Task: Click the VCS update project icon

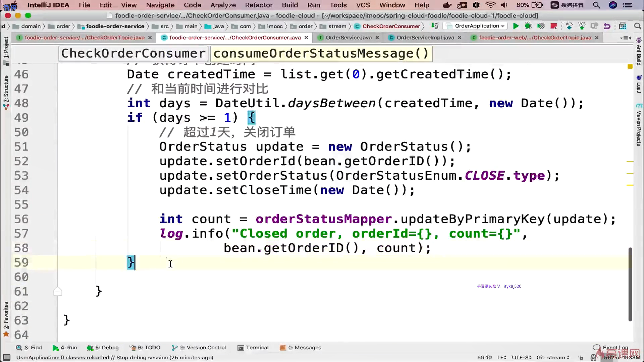Action: pos(569,26)
